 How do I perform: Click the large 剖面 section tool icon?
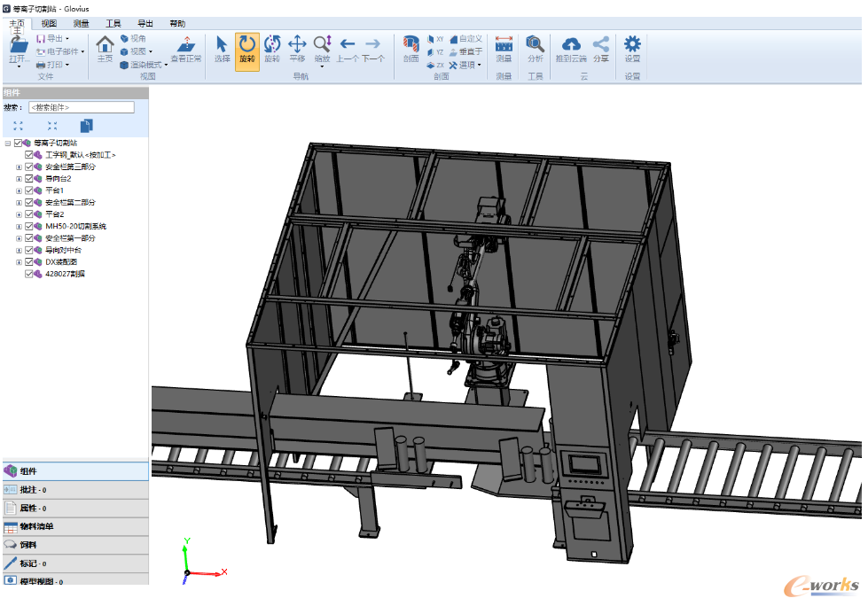coord(411,44)
